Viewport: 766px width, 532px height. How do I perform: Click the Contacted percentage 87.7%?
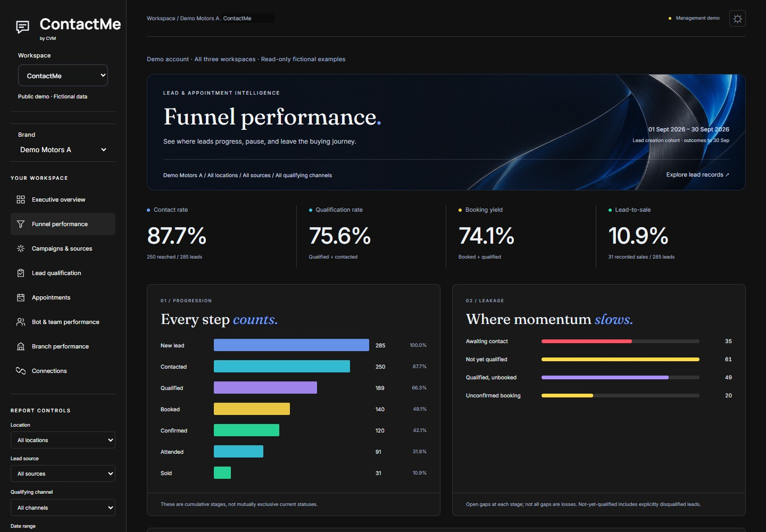(420, 367)
